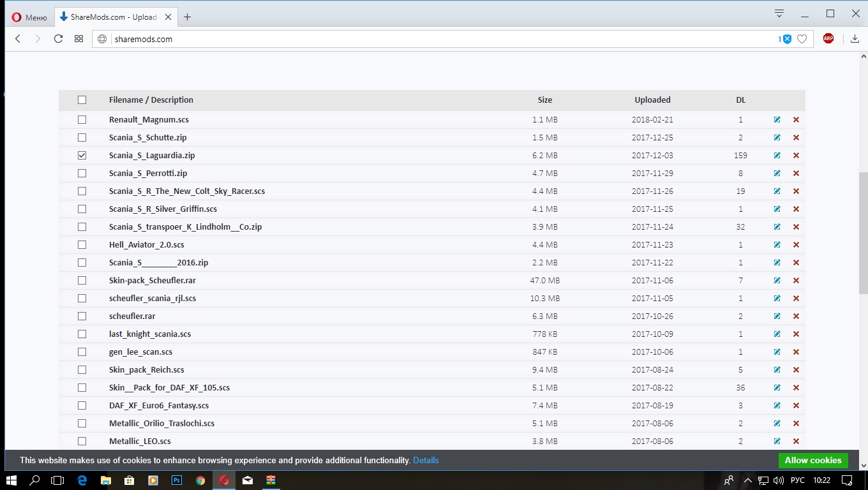
Task: Open Opera Меню dropdown
Action: pyautogui.click(x=29, y=17)
